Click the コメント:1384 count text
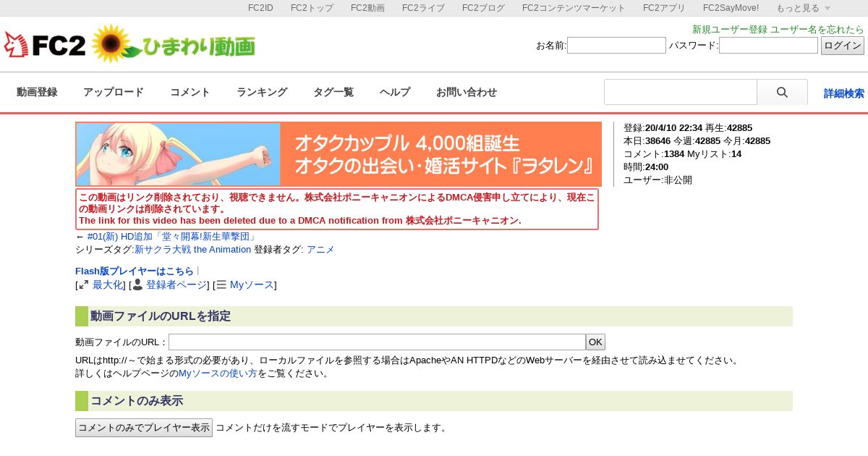This screenshot has height=456, width=868. coord(654,154)
